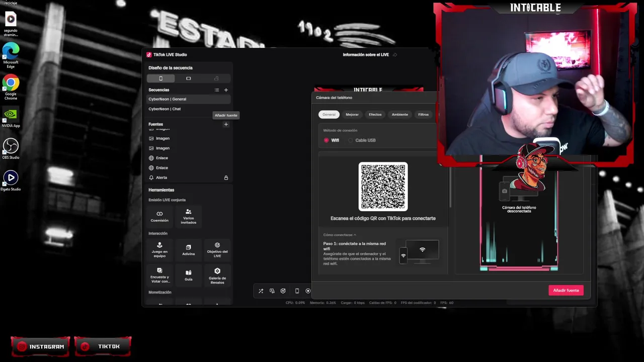Add a new sequence with plus icon
This screenshot has height=362, width=644.
point(226,90)
